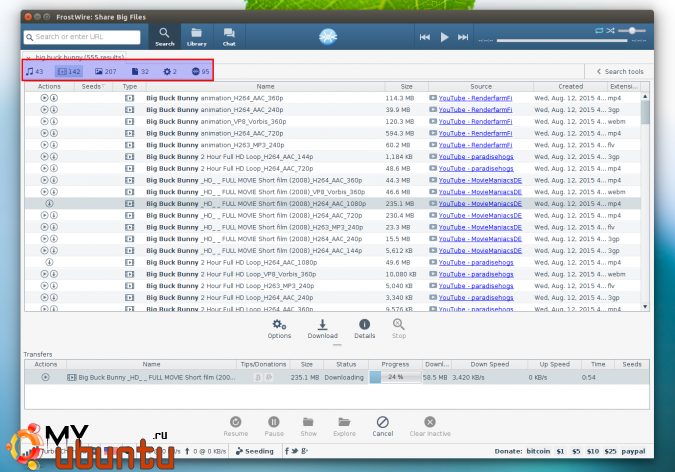Open YouTube - paradisehogs link in 1,184 KB row
The width and height of the screenshot is (675, 472).
476,157
